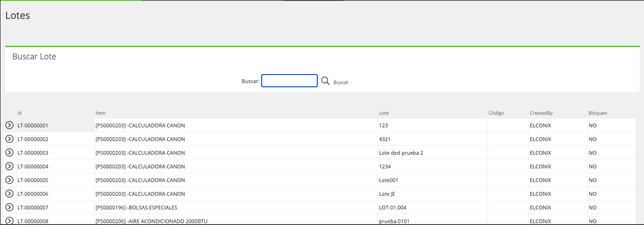The height and width of the screenshot is (225, 644).
Task: Click the Lotes page title
Action: pos(17,15)
